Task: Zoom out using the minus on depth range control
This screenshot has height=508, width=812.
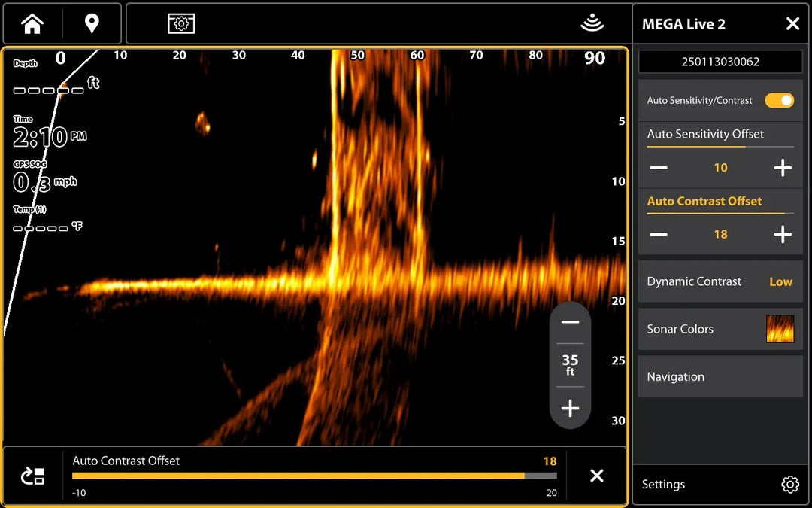Action: (x=570, y=321)
